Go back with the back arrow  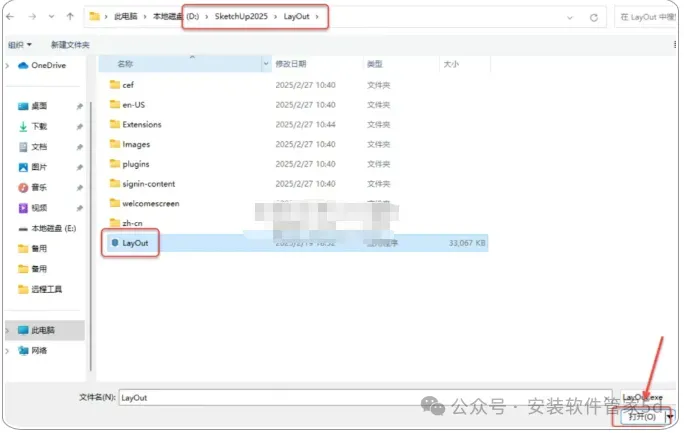click(x=10, y=17)
